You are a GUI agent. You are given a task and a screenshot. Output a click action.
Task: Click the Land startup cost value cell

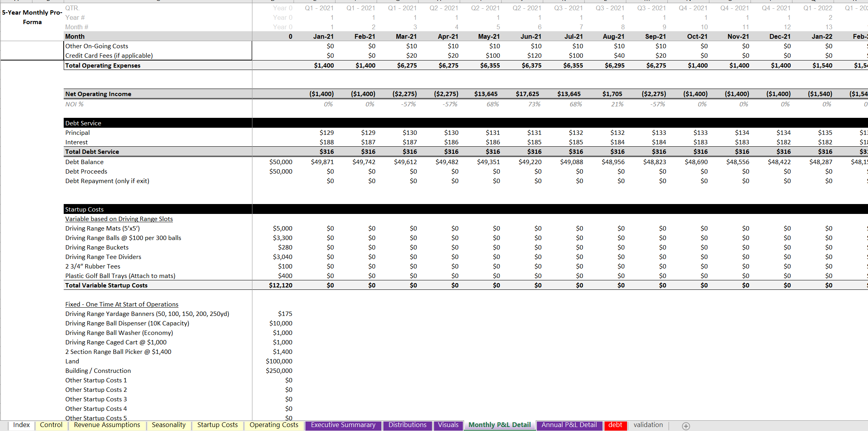tap(279, 361)
